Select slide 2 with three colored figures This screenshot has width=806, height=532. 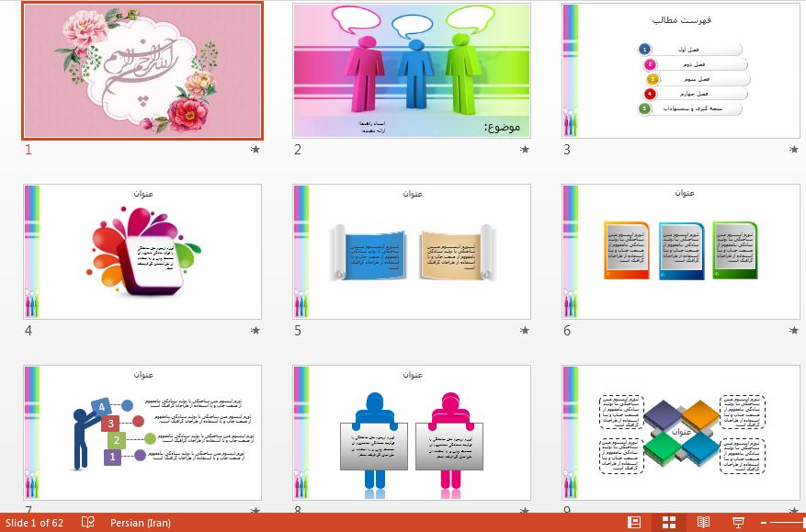pyautogui.click(x=412, y=70)
